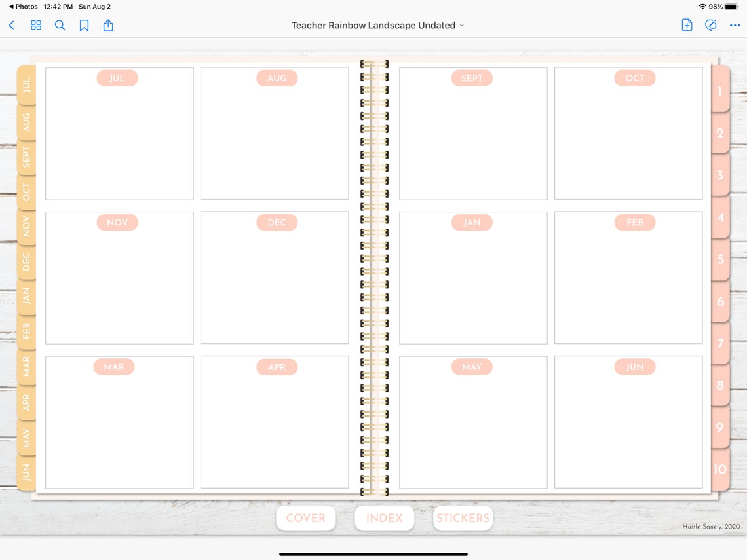The height and width of the screenshot is (560, 747).
Task: Tap the AUG label in index grid
Action: 277,78
